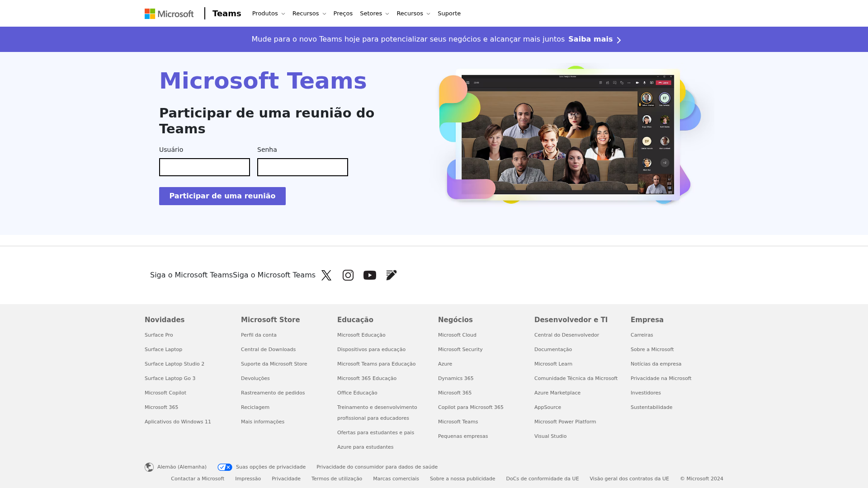
Task: Open the Instagram social icon
Action: [348, 275]
